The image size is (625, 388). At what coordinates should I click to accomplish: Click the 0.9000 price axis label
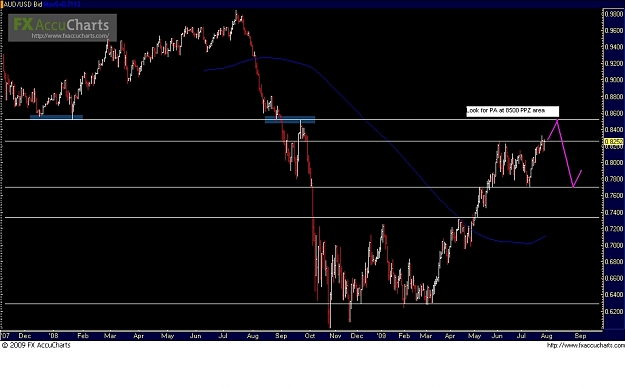coord(614,80)
